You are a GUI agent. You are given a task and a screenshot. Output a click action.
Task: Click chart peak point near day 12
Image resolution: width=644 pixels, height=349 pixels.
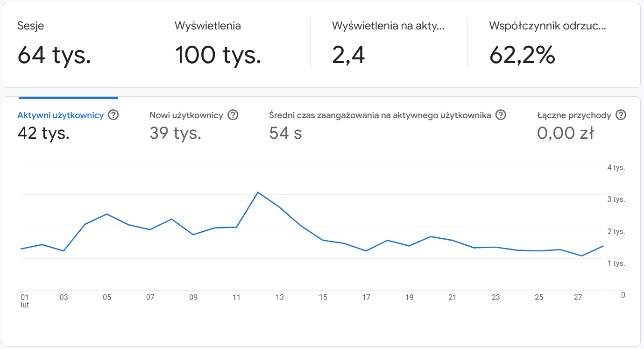(258, 192)
